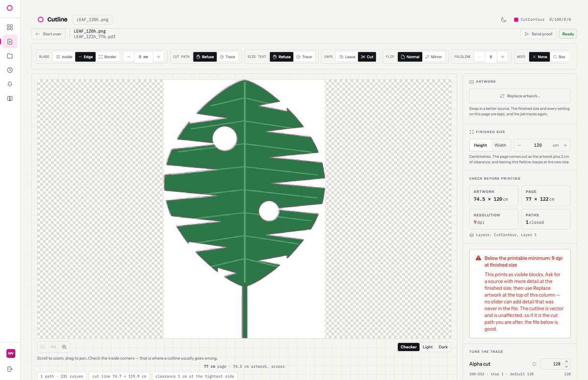Click the Alpha cut 128 input
The width and height of the screenshot is (588, 380).
(x=552, y=364)
